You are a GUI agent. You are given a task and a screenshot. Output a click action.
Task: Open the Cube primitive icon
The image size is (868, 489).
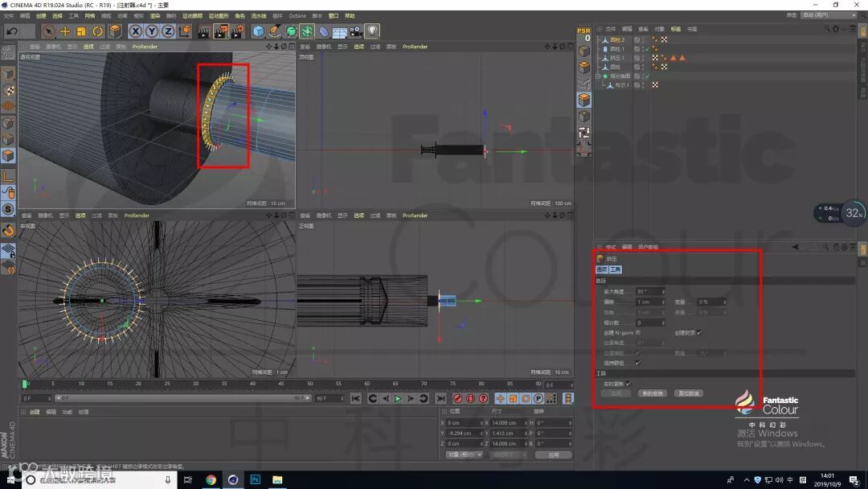tap(258, 31)
